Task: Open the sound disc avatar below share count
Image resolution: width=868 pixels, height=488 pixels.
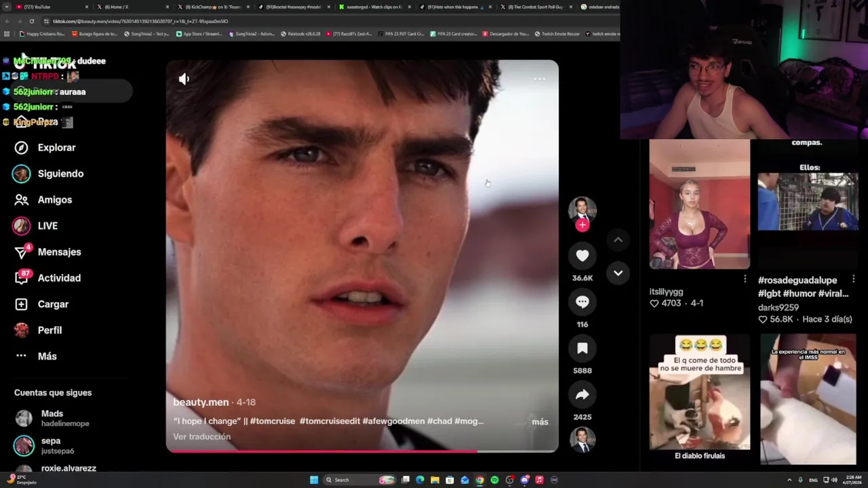Action: pyautogui.click(x=583, y=439)
